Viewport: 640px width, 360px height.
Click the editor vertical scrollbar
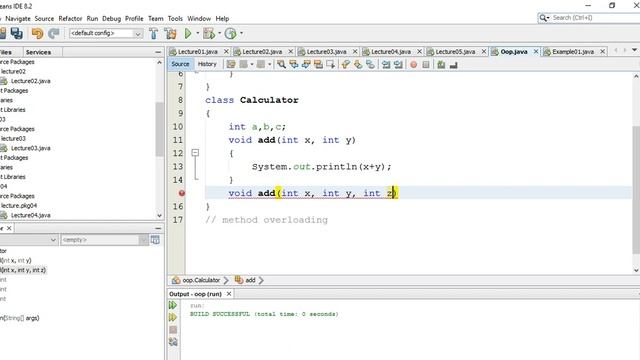636,190
